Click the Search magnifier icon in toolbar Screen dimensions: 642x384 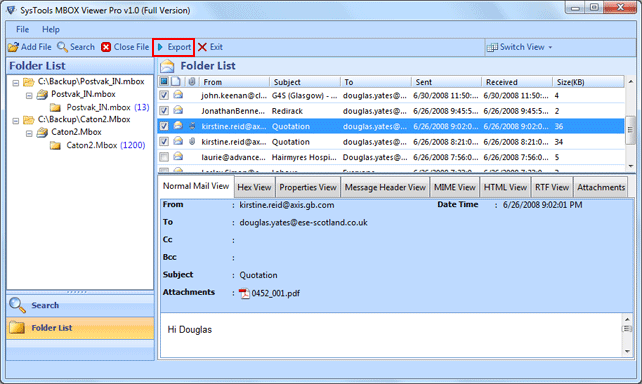[x=62, y=47]
